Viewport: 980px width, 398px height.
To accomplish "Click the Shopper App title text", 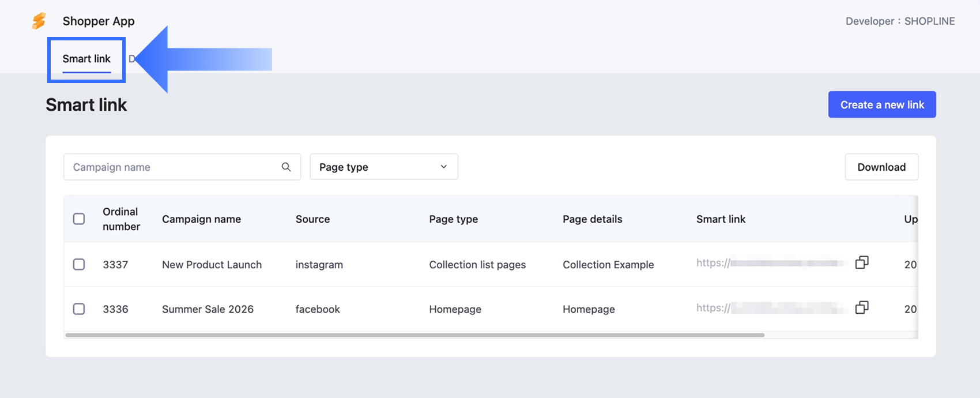I will click(x=99, y=21).
